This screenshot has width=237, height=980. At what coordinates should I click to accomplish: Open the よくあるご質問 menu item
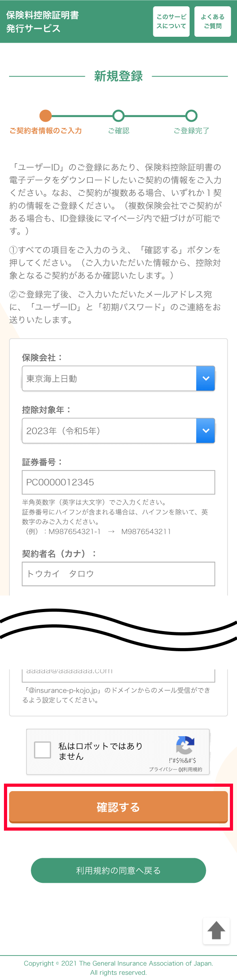213,21
